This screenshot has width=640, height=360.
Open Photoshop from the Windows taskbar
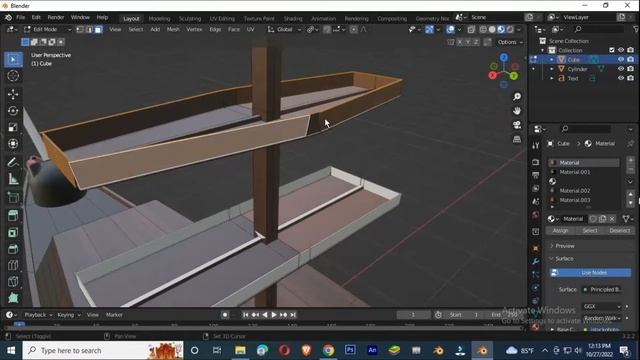pyautogui.click(x=350, y=350)
